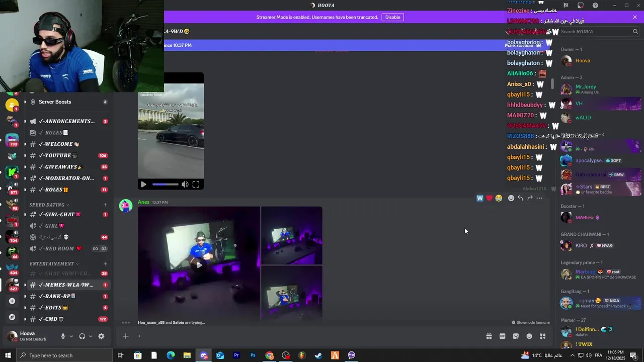Open Server Boosts
Image resolution: width=644 pixels, height=362 pixels.
pyautogui.click(x=68, y=102)
